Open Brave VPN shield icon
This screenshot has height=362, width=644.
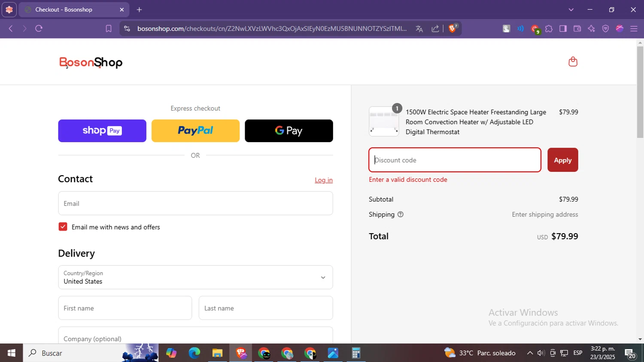click(605, 29)
